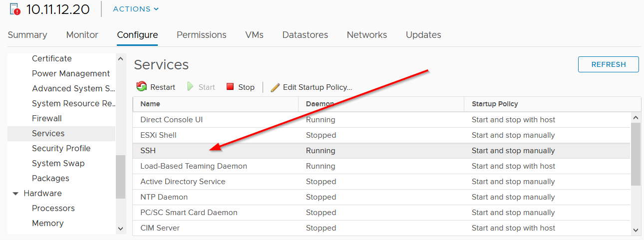The width and height of the screenshot is (644, 240).
Task: Click the host alert icon beside 10.11.12.20
Action: pyautogui.click(x=15, y=9)
